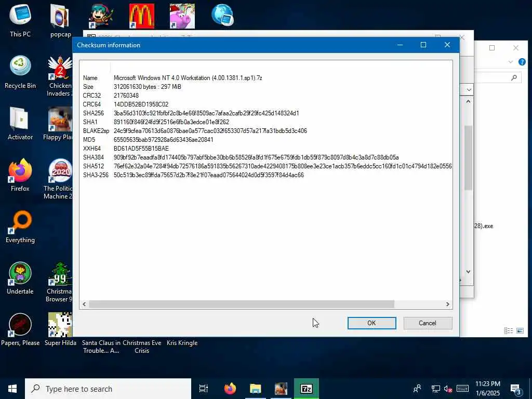Select SHA512 hash value
532x399 pixels.
[x=283, y=166]
